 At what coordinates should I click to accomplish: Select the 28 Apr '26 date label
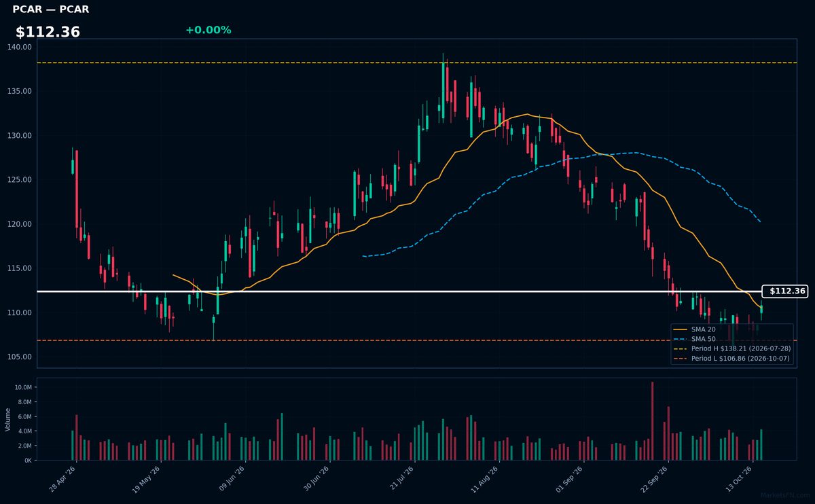click(x=62, y=479)
